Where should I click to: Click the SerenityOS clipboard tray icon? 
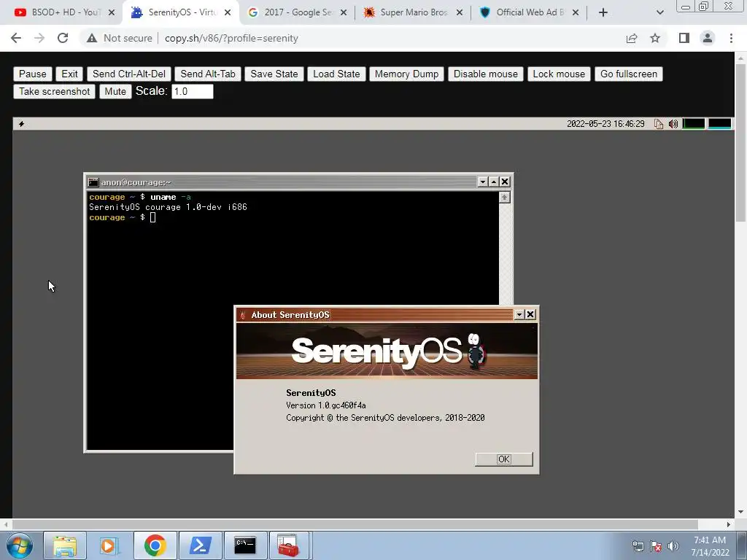tap(659, 124)
